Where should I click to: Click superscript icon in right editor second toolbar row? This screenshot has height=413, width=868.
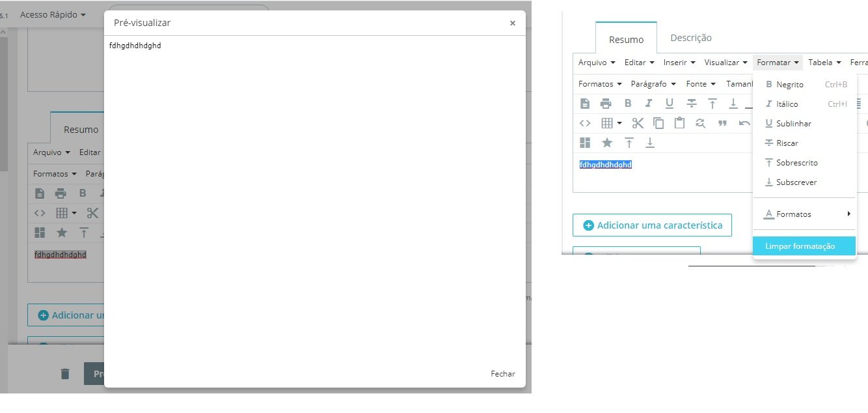(712, 103)
